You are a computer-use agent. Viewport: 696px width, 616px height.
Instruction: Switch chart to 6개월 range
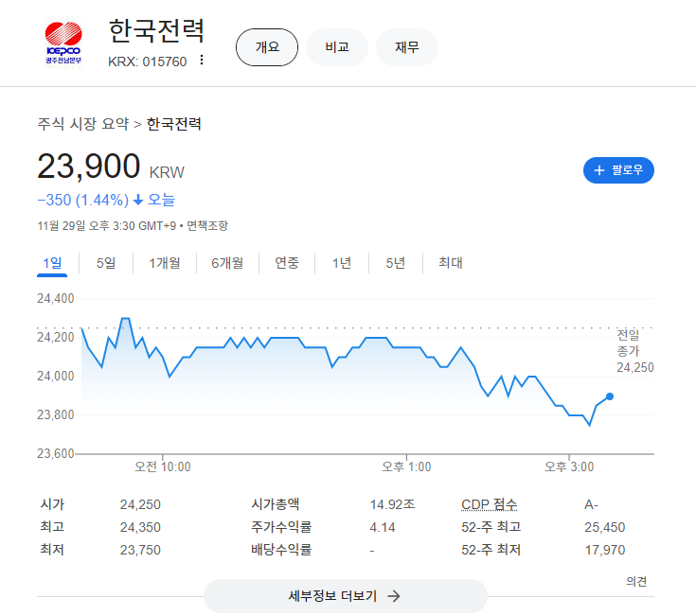227,263
